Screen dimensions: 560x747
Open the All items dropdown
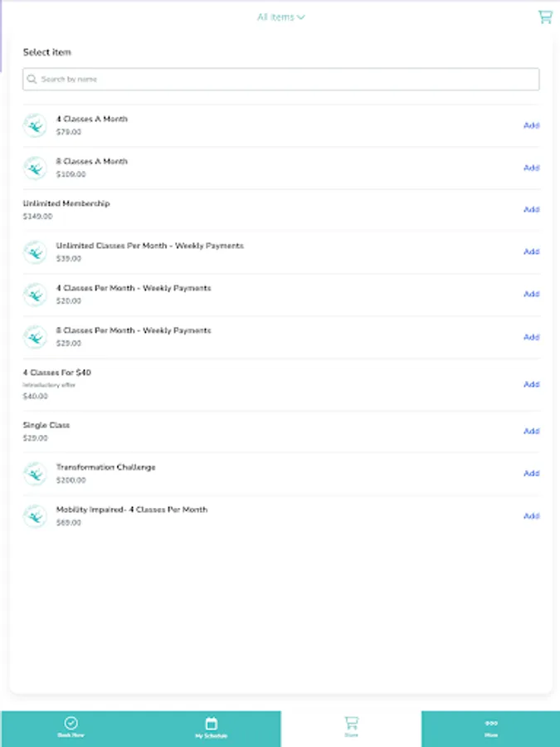point(280,17)
